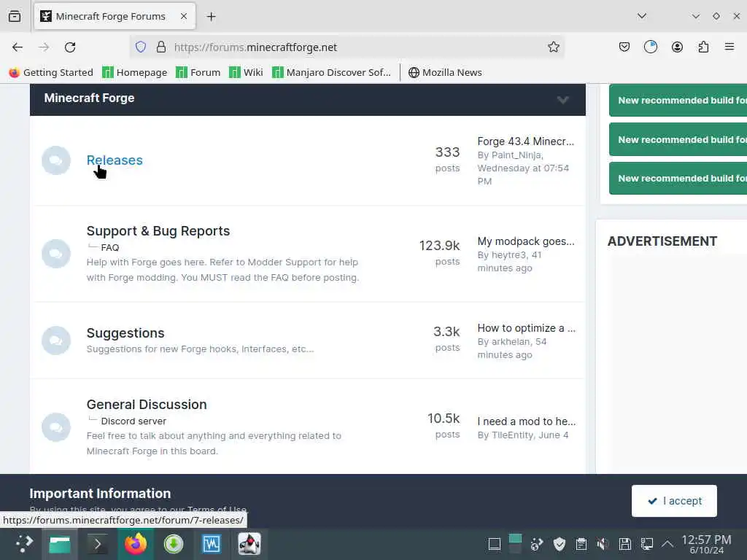The width and height of the screenshot is (747, 560).
Task: Open the latest post 'How to optimize a ...'
Action: 527,328
